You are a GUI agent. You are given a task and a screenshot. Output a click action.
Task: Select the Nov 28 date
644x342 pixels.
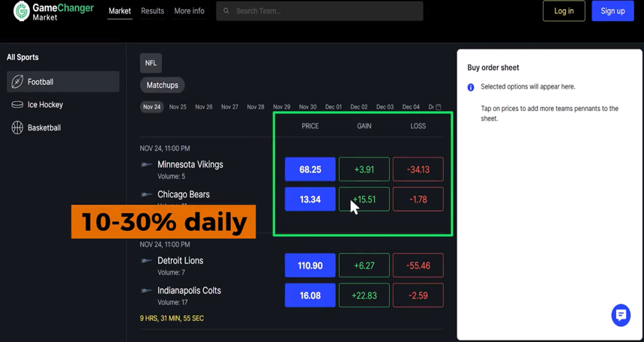pyautogui.click(x=256, y=106)
